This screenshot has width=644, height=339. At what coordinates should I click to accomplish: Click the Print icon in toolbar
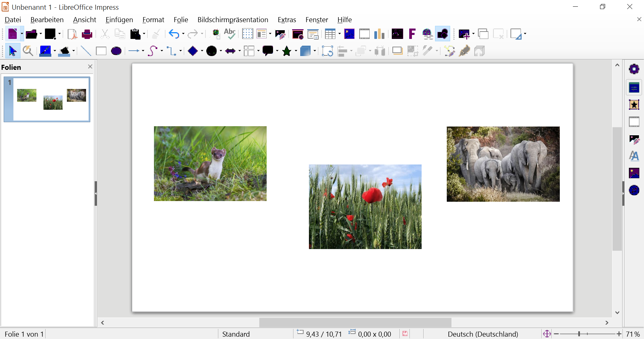tap(87, 34)
